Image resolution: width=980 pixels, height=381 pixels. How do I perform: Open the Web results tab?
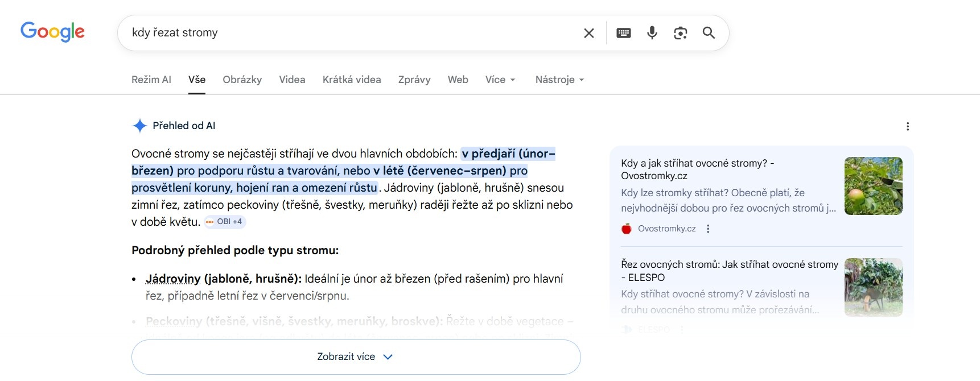[458, 80]
